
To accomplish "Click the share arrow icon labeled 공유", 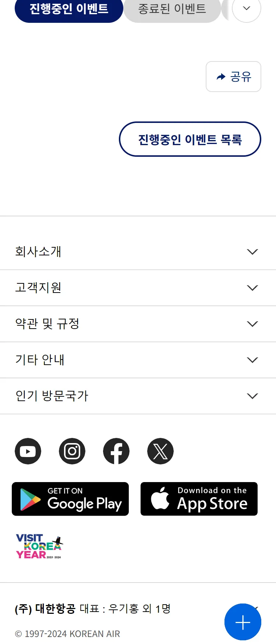I will tap(233, 77).
